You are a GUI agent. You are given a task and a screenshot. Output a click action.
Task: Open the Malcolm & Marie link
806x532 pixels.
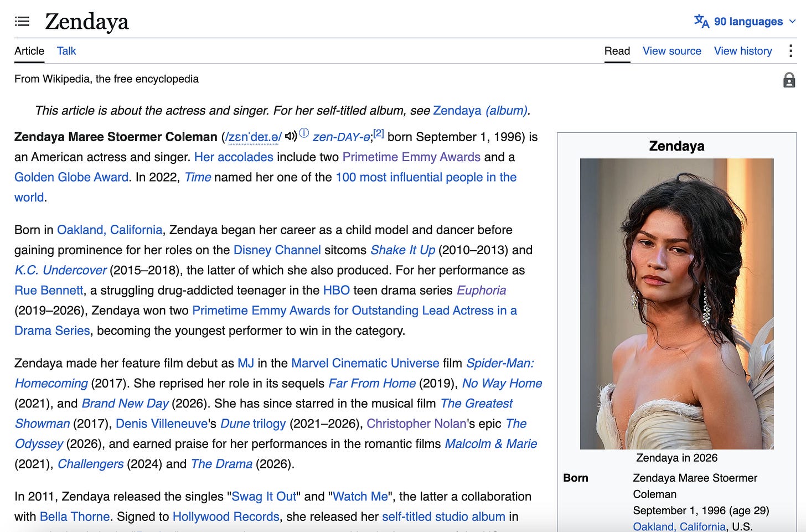pos(491,444)
